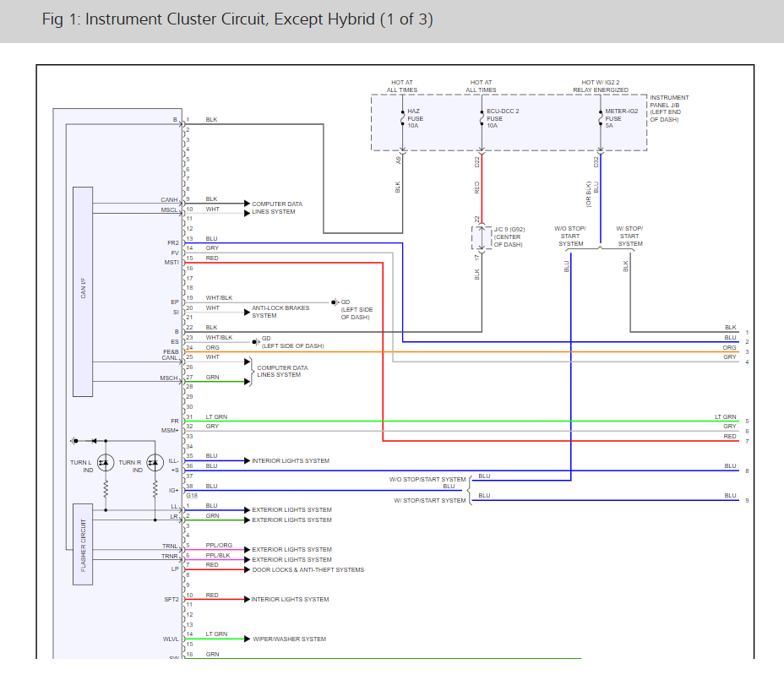Click the Fig 1 Instrument Cluster Circuit title
The height and width of the screenshot is (680, 784).
coord(237,19)
